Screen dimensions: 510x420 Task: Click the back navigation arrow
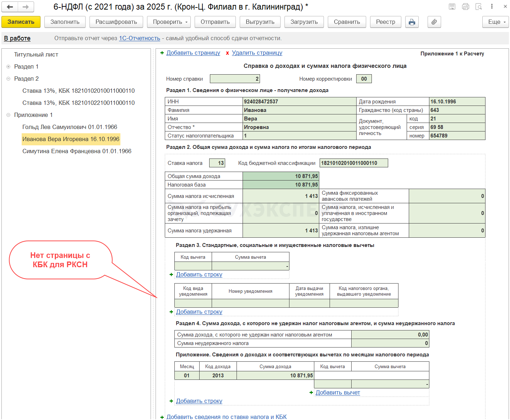point(10,7)
